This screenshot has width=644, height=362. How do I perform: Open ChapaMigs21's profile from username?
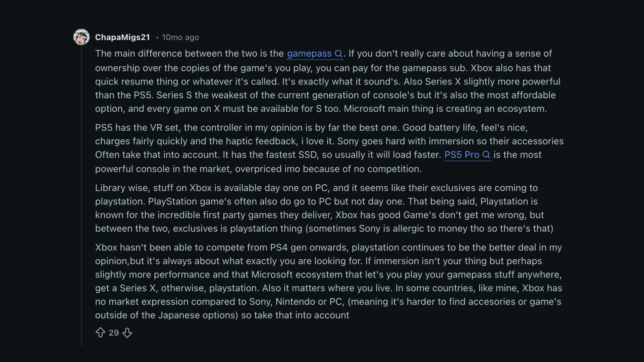pyautogui.click(x=122, y=37)
